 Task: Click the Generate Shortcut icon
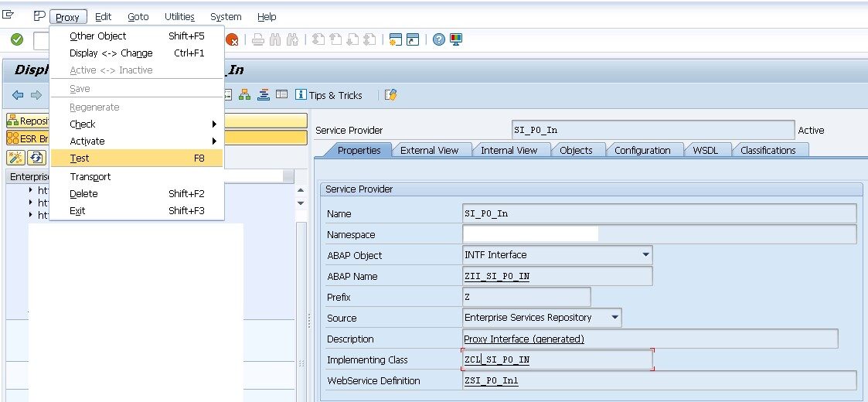pyautogui.click(x=414, y=40)
